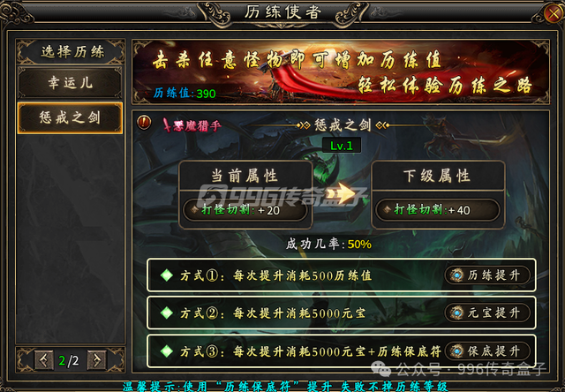This screenshot has height=392, width=565.
Task: Click the green diamond beside 方式③
Action: click(167, 351)
